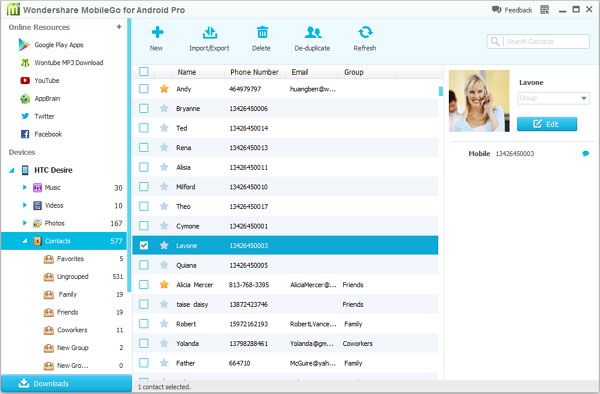Sort by Name column header
600x394 pixels.
click(187, 72)
